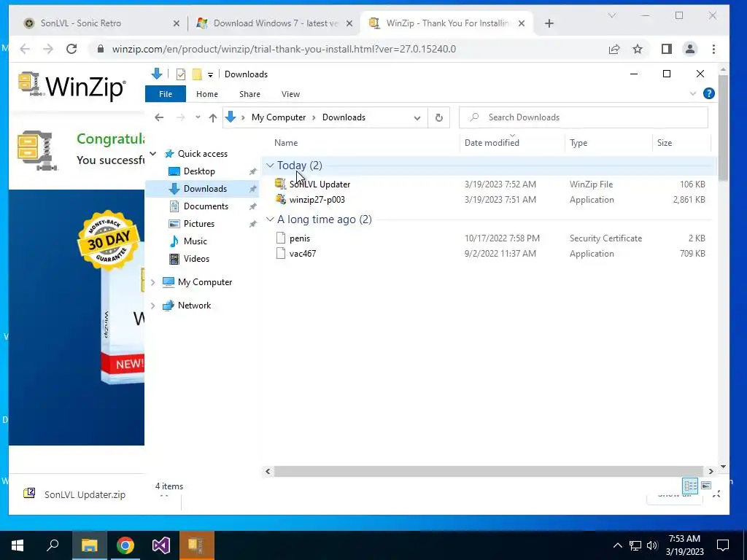The width and height of the screenshot is (747, 560).
Task: Switch to the Download Windows 7 tab
Action: coord(275,23)
